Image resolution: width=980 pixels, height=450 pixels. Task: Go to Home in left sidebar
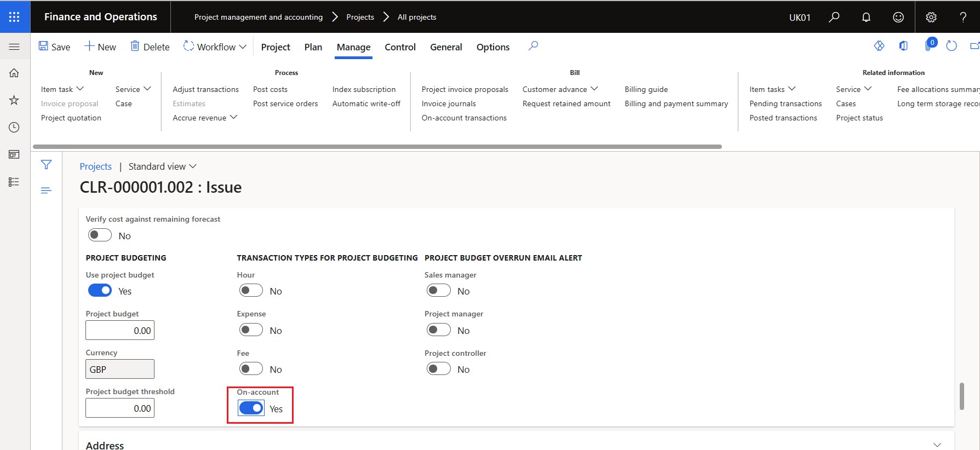coord(15,73)
